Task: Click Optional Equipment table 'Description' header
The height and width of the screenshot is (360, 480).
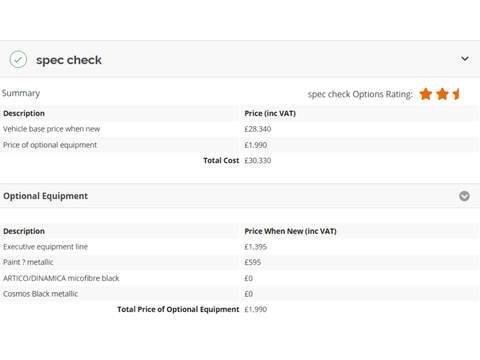Action: 24,231
